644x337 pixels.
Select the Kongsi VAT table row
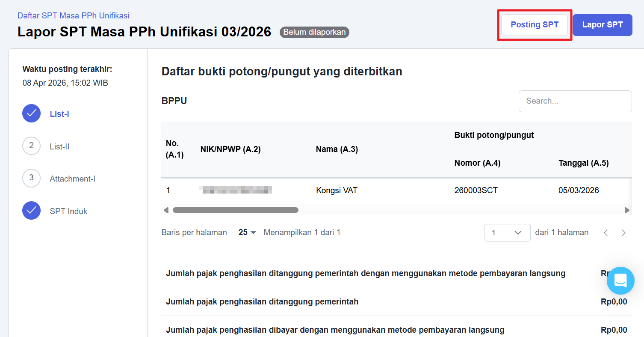[337, 191]
